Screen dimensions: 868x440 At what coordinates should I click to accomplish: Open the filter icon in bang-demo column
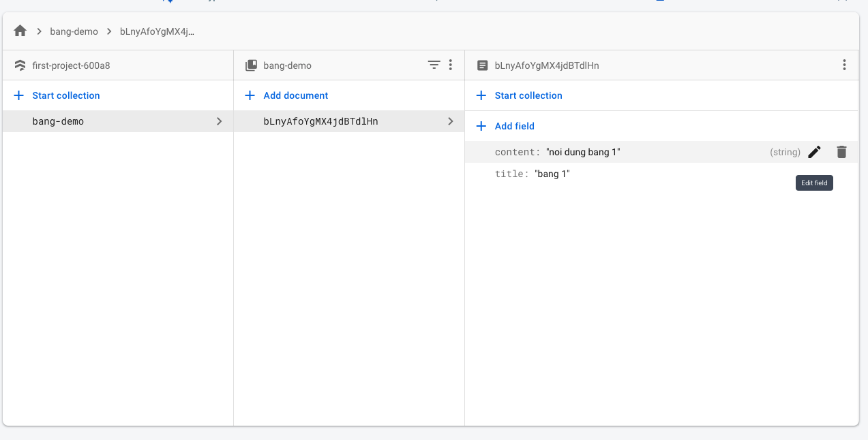tap(434, 65)
